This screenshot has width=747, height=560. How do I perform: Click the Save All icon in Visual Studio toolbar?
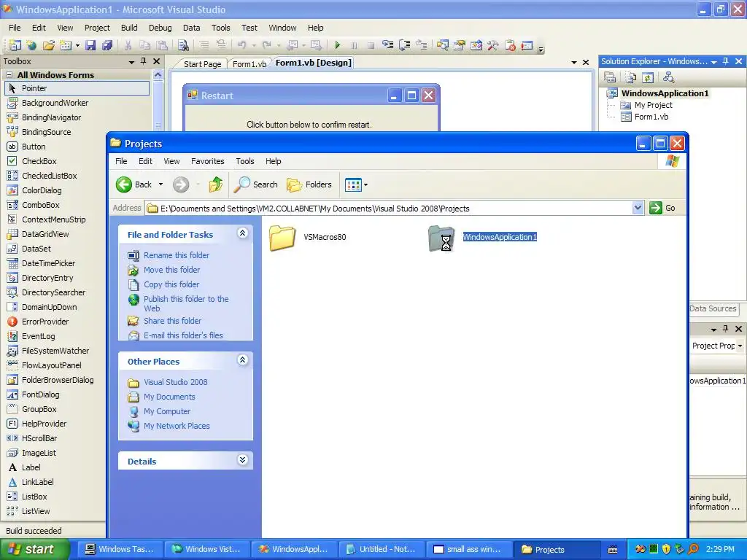click(x=107, y=45)
